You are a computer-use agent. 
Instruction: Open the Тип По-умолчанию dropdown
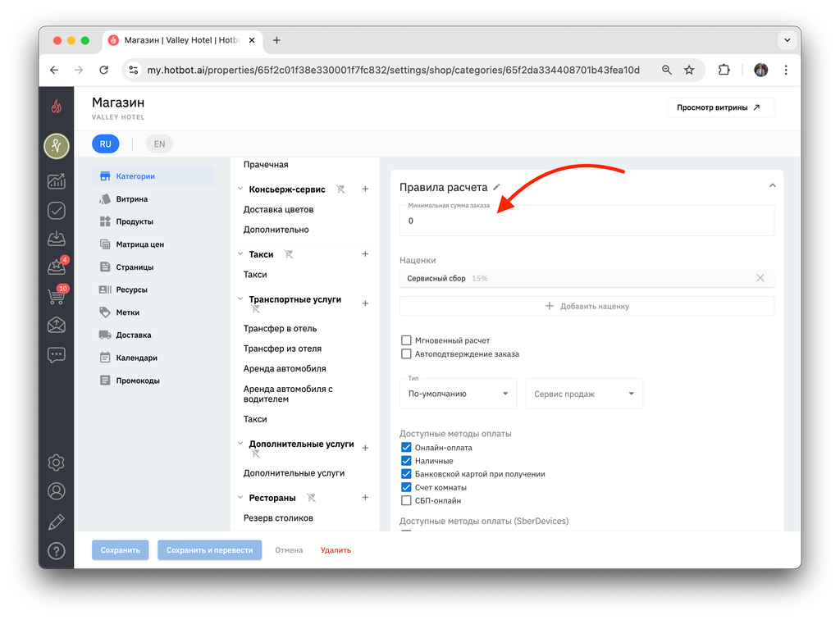point(458,394)
